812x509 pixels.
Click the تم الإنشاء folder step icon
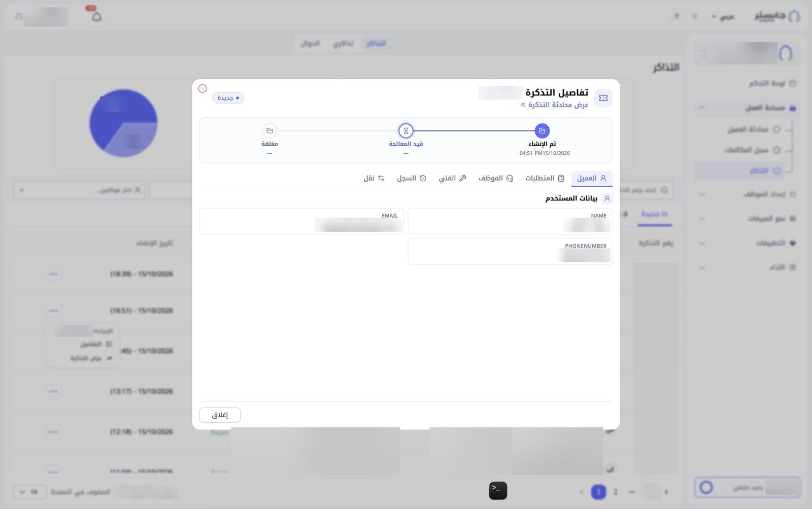point(542,131)
